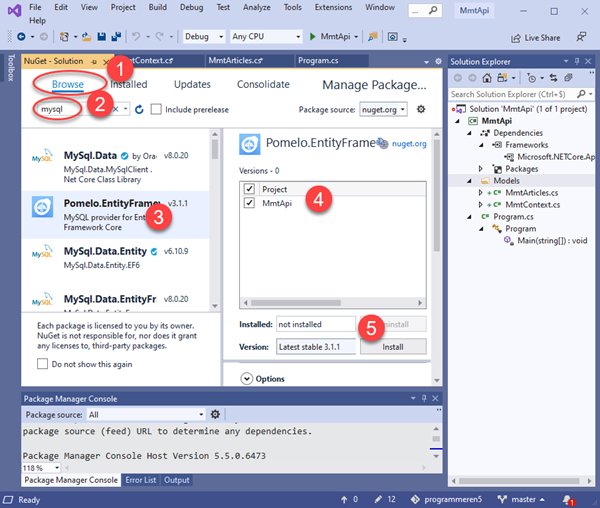Switch to the Consolidate tab

263,84
